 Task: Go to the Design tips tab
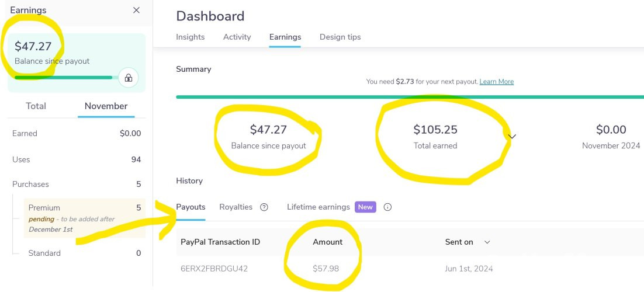click(340, 37)
